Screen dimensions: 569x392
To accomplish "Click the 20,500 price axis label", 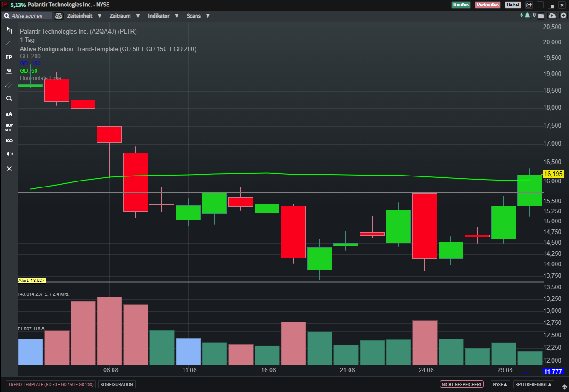I will [552, 27].
